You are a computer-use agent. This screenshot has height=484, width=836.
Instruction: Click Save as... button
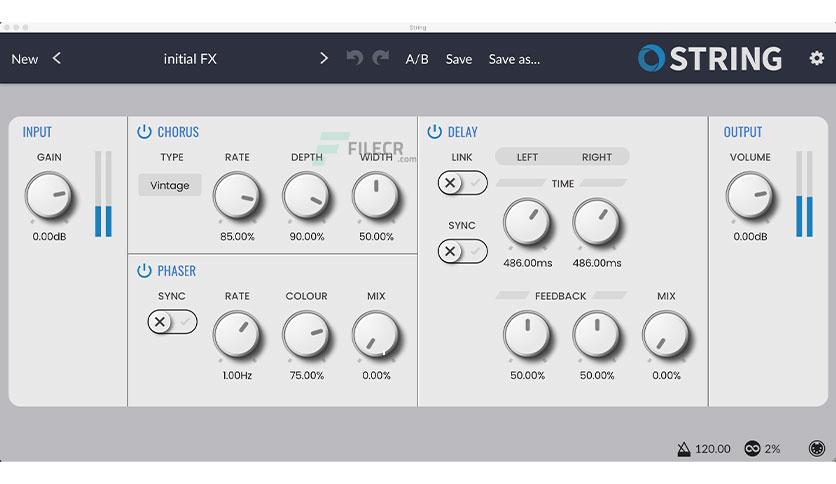(x=514, y=59)
